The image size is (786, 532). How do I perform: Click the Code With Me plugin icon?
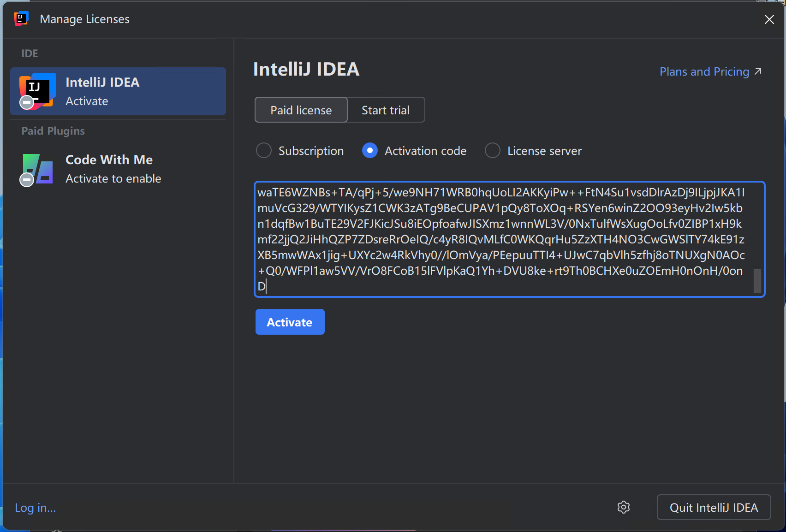click(x=37, y=170)
